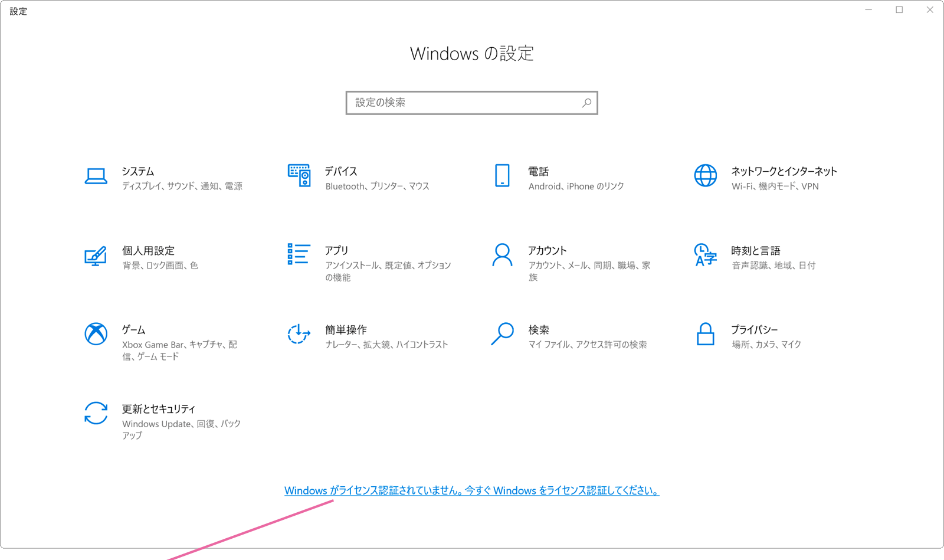Image resolution: width=944 pixels, height=560 pixels.
Task: Open the アプリ list icon
Action: (299, 254)
